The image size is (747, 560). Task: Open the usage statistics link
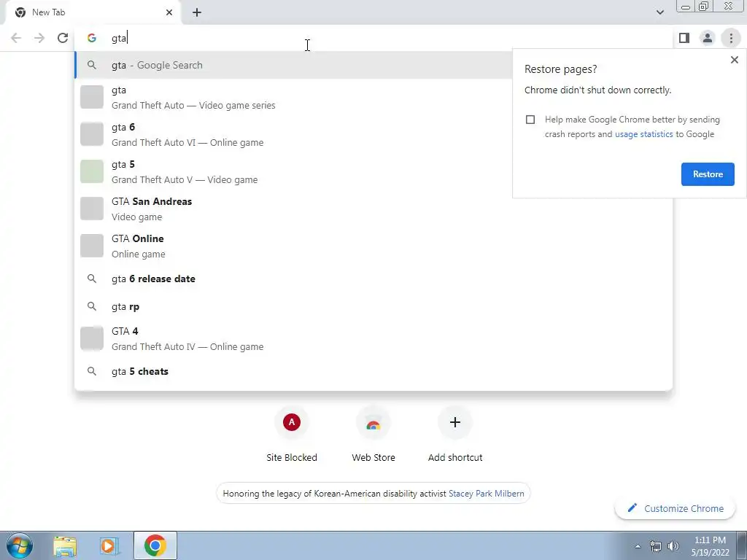point(643,134)
